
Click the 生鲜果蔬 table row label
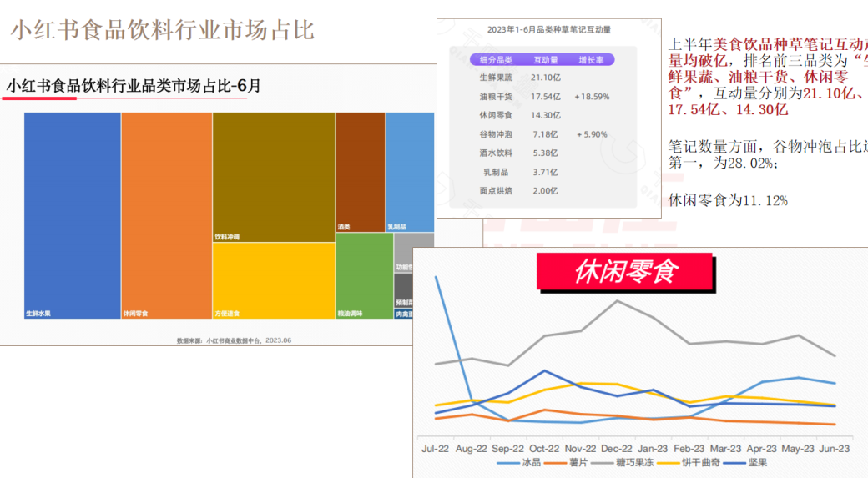click(496, 78)
